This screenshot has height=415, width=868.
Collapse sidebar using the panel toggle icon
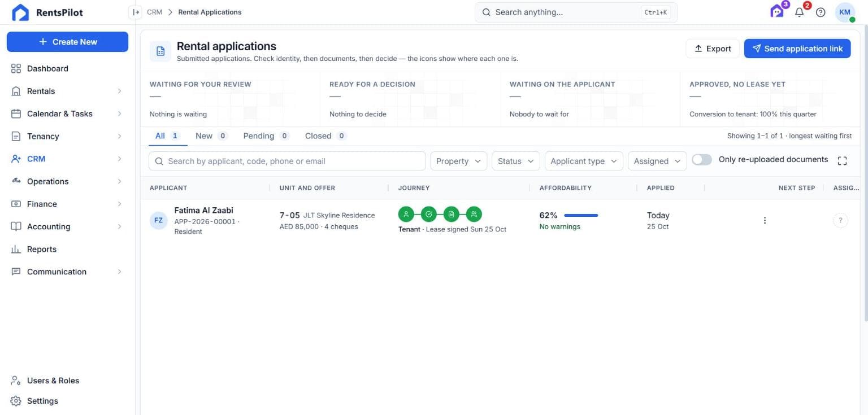pos(136,12)
